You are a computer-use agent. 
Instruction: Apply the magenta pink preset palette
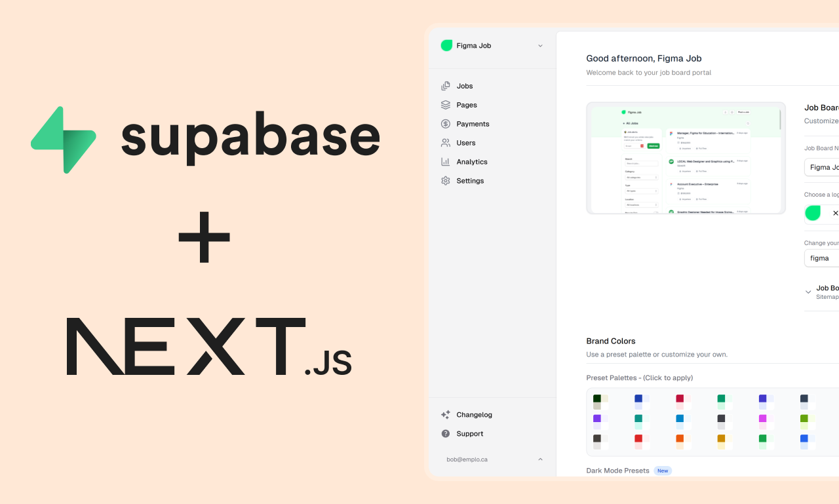click(x=766, y=422)
